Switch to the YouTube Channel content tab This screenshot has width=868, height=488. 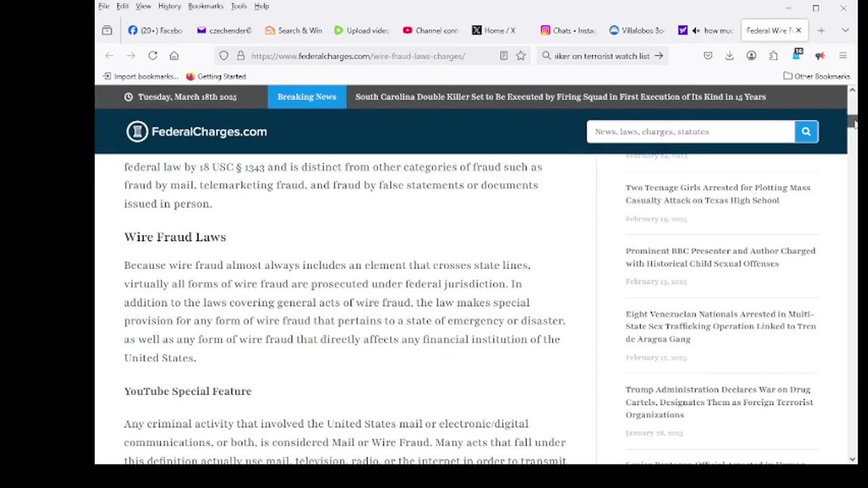coord(430,30)
